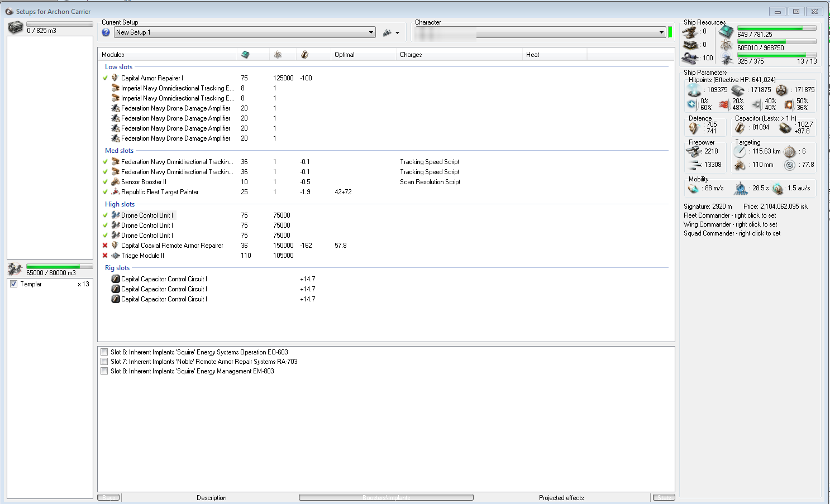Open the Current Setup dropdown showing New Setup 1

[x=245, y=32]
